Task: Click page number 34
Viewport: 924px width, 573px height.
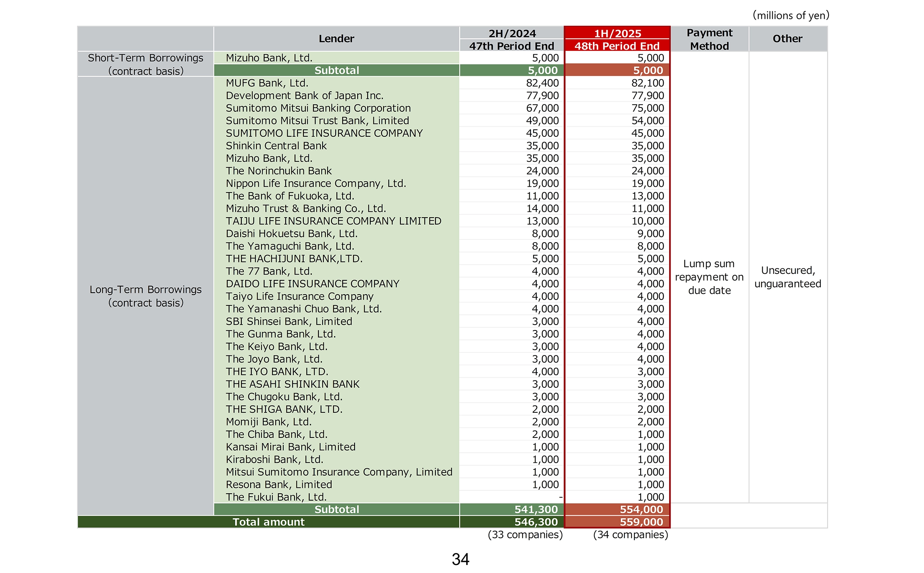Action: click(460, 559)
